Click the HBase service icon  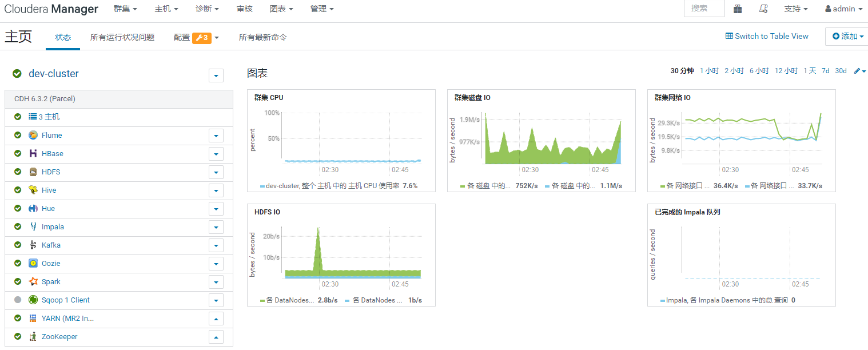pos(33,154)
